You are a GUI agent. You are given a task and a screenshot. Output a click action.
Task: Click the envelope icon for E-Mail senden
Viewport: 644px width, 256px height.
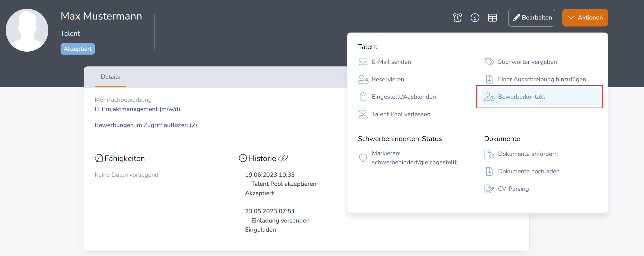coord(363,62)
